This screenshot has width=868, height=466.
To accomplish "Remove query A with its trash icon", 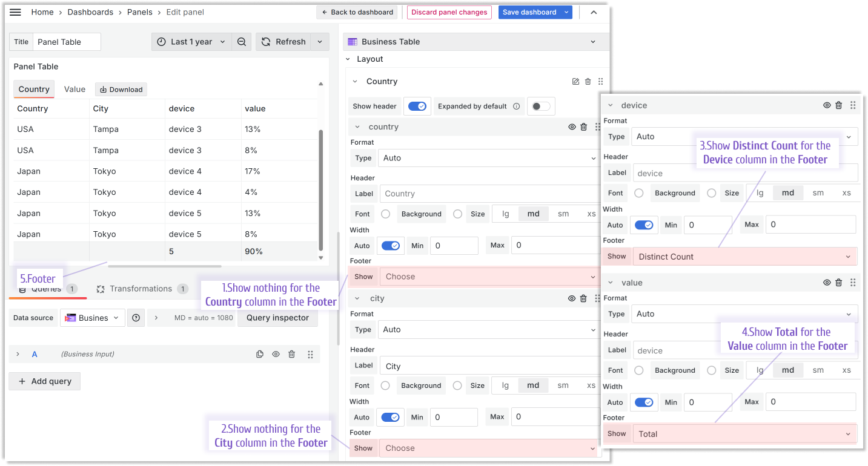I will (291, 353).
